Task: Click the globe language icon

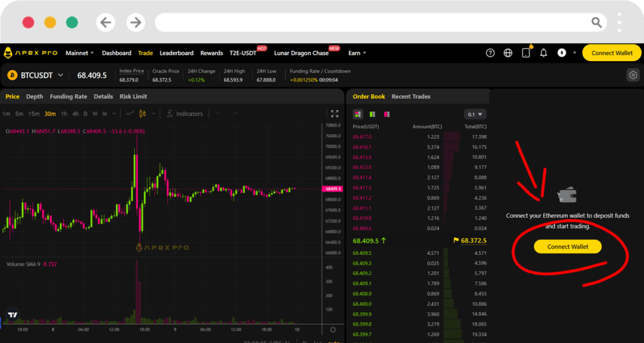Action: pyautogui.click(x=508, y=53)
